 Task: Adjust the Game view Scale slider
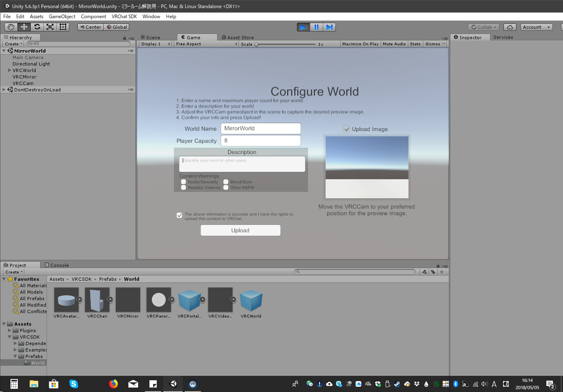(x=285, y=44)
